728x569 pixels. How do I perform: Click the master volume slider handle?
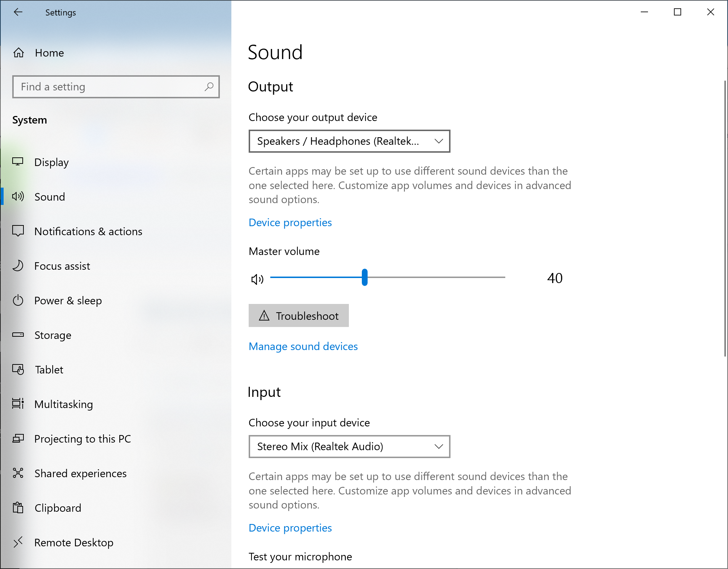coord(365,277)
